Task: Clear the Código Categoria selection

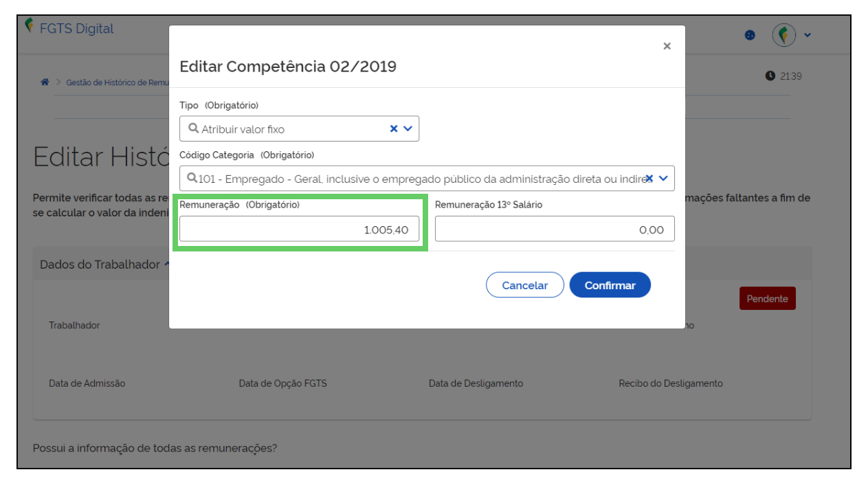Action: (x=649, y=178)
